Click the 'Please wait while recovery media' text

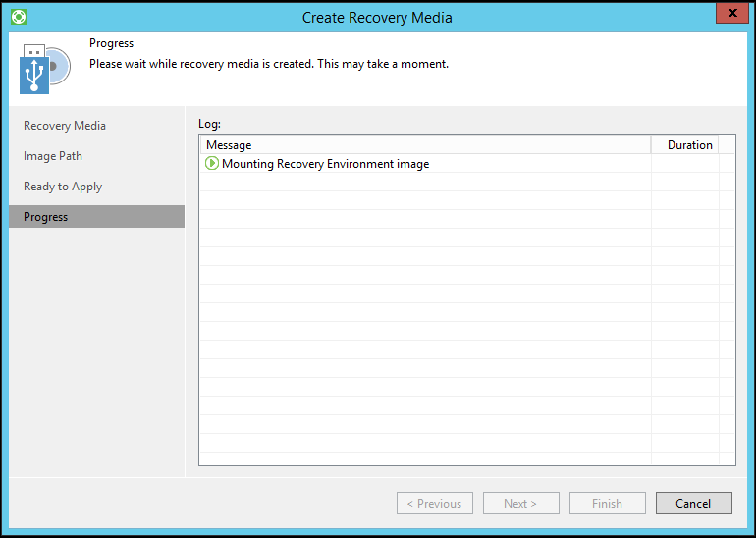click(268, 64)
